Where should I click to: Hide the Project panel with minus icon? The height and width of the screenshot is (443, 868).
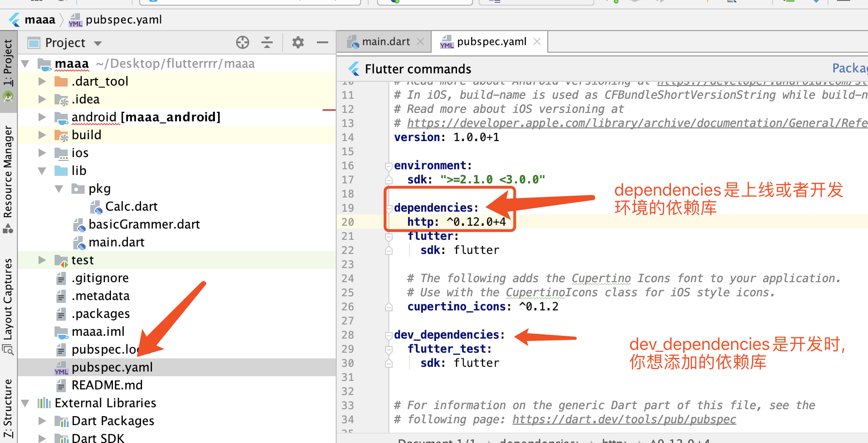[323, 43]
